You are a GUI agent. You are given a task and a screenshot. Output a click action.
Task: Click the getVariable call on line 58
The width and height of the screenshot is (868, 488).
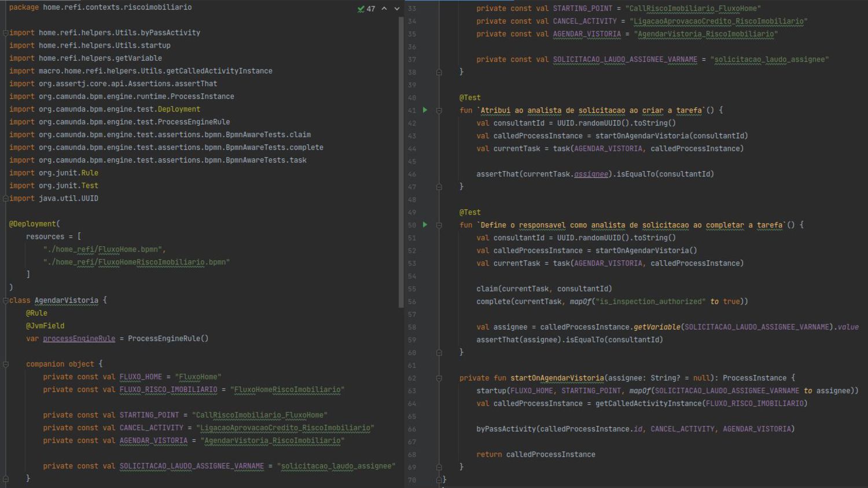pyautogui.click(x=657, y=327)
